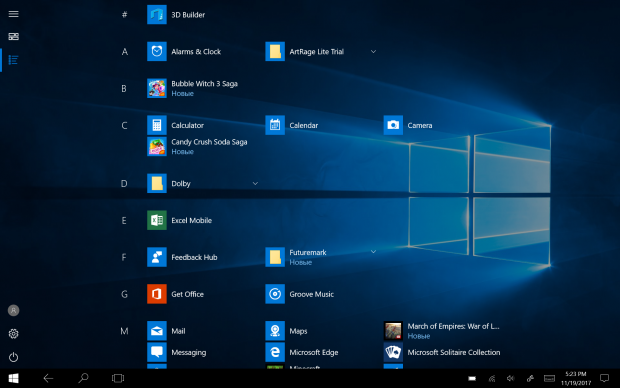Open the Futuremark folder icon
The height and width of the screenshot is (388, 620).
(x=275, y=257)
